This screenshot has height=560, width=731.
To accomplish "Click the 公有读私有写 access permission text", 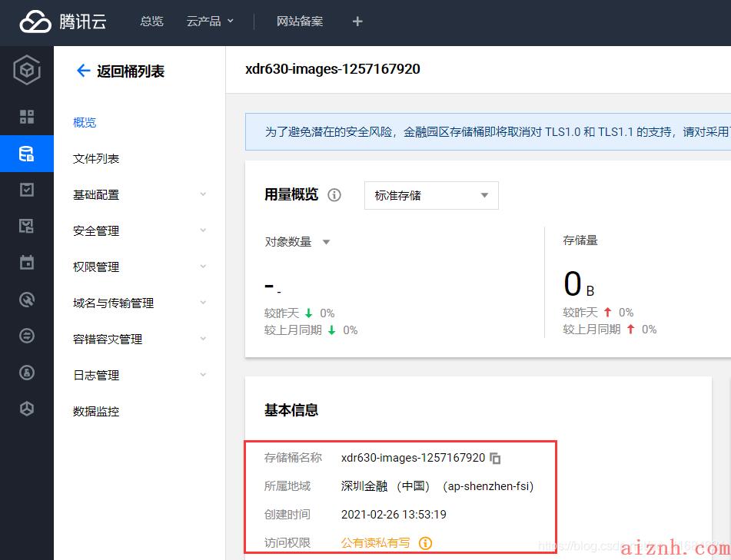I will tap(376, 543).
